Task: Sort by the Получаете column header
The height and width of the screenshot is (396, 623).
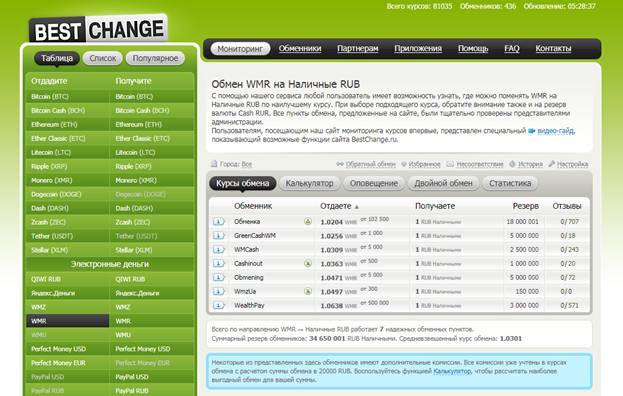Action: pyautogui.click(x=435, y=206)
